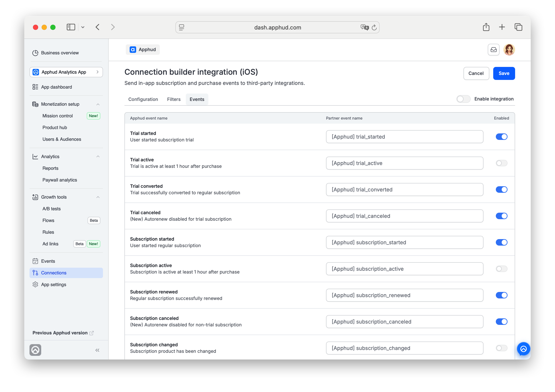Viewport: 555px width, 392px height.
Task: Reload the page with refresh icon
Action: tap(374, 28)
